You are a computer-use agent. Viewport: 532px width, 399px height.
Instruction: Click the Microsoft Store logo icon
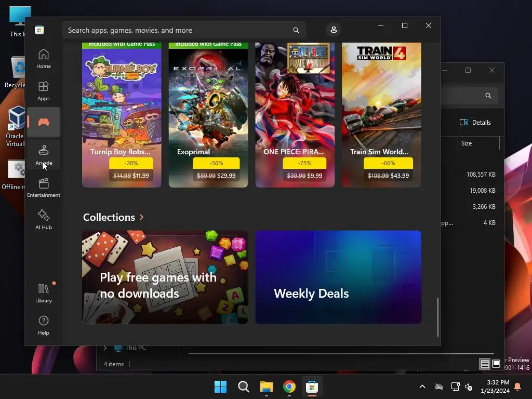pos(39,30)
